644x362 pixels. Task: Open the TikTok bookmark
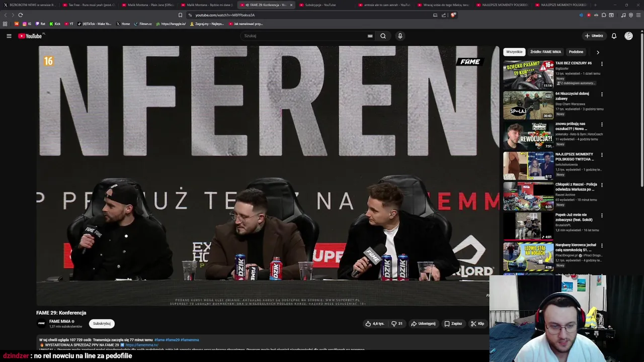click(x=95, y=24)
